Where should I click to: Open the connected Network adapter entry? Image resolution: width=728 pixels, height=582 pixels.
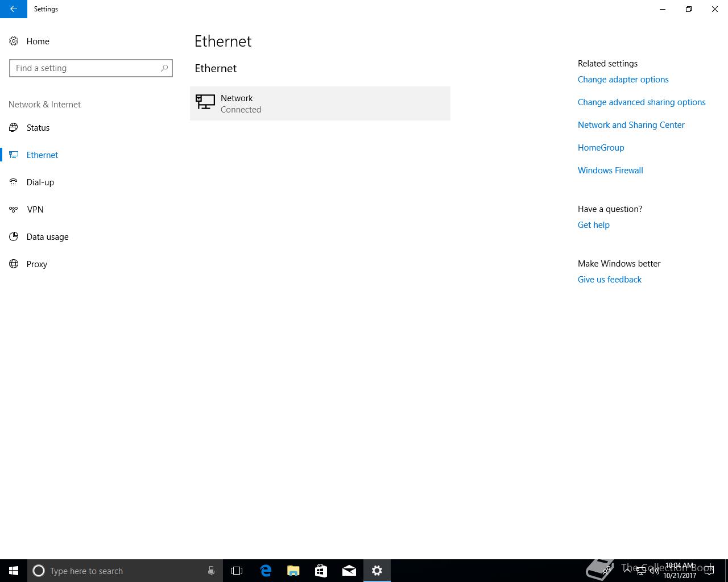pyautogui.click(x=320, y=103)
